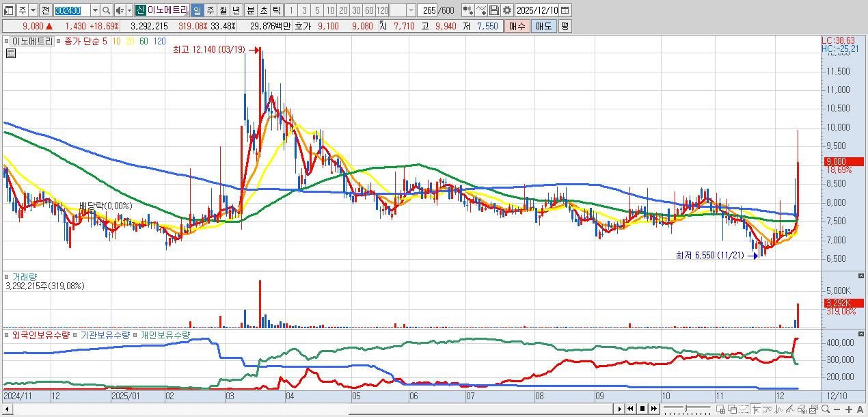Open the stock code 302430 dropdown arrow

[x=95, y=10]
